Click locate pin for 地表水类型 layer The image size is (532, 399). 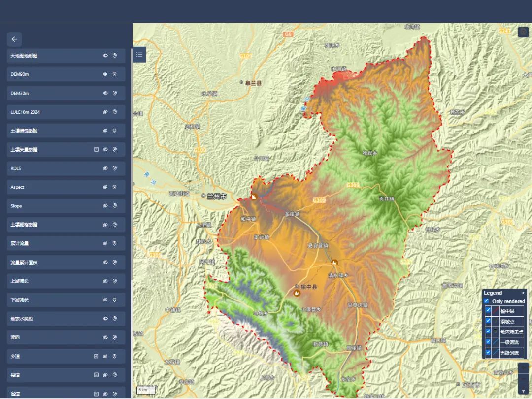(115, 319)
